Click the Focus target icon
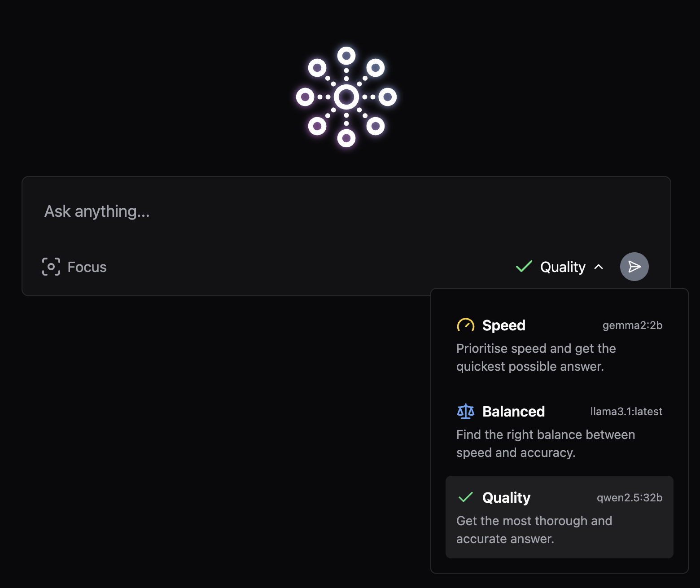 point(51,267)
